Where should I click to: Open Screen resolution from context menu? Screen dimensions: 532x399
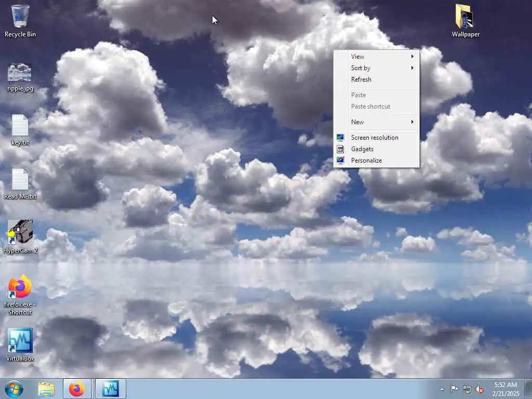(376, 137)
